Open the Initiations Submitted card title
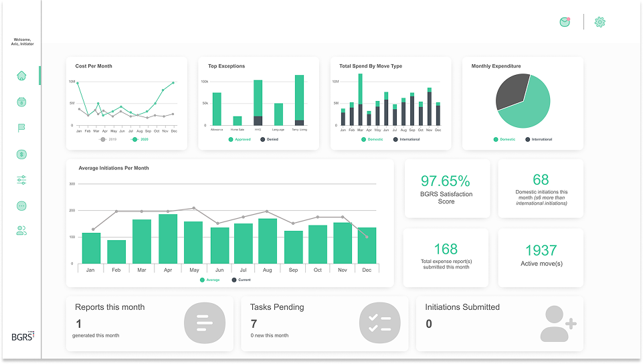The image size is (643, 364). (462, 307)
